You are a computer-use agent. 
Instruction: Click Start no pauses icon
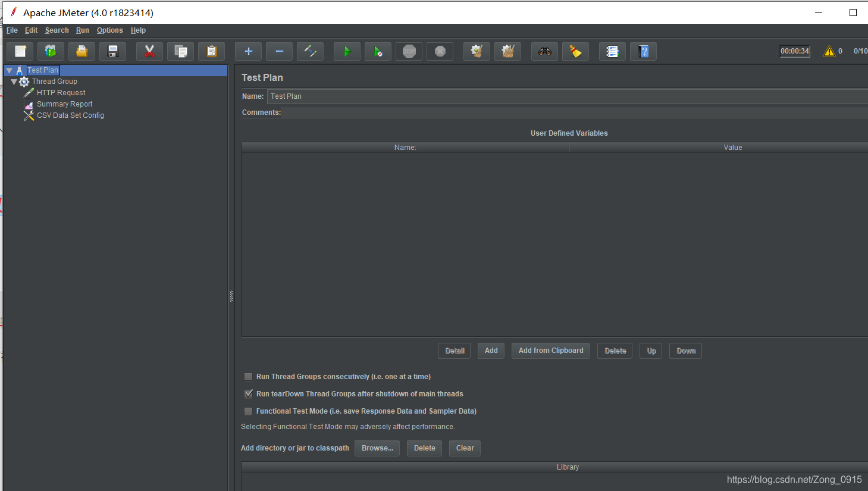pos(378,51)
